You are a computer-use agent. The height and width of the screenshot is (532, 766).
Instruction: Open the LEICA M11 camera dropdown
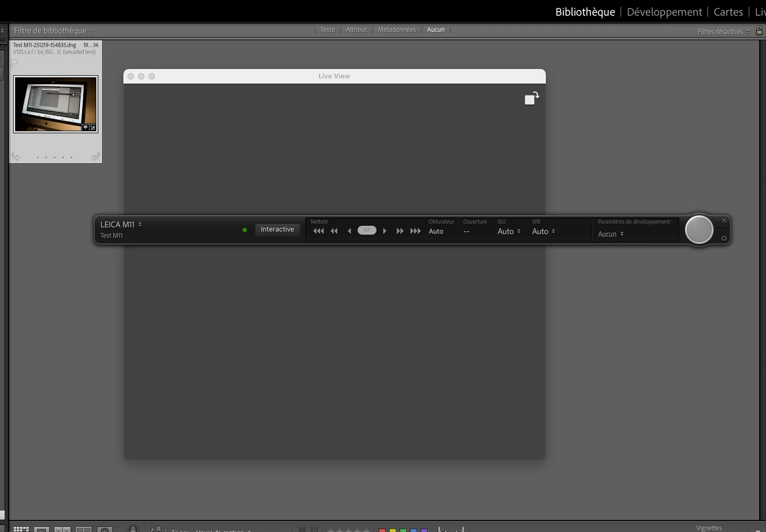click(x=121, y=224)
